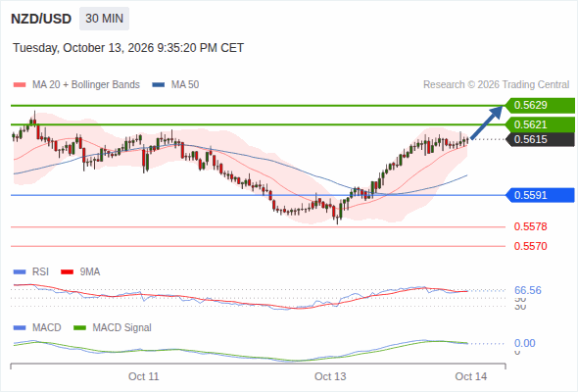Screen dimensions: 578x392
Task: Click the blue MACD legend swatch
Action: point(20,328)
